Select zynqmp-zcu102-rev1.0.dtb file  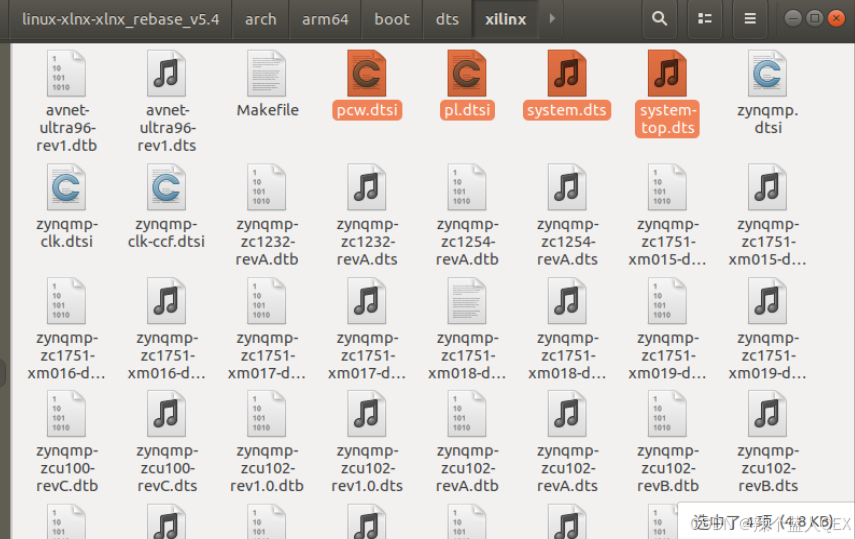tap(267, 442)
